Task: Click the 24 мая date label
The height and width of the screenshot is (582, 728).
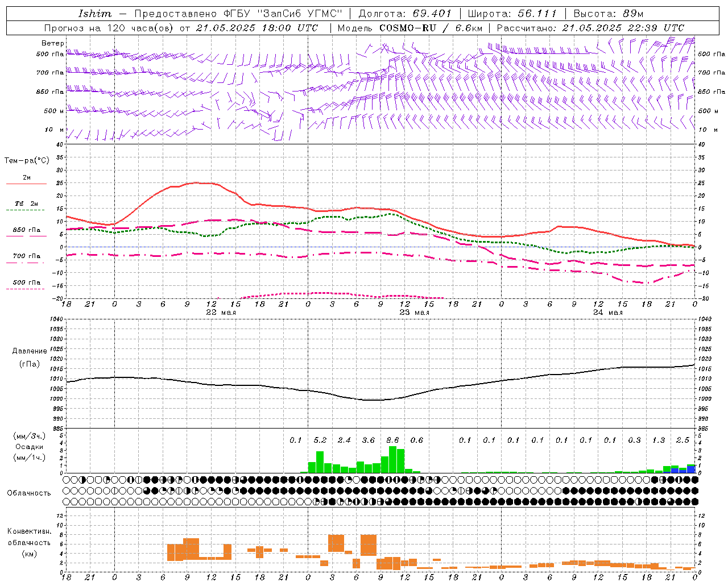Action: point(607,313)
